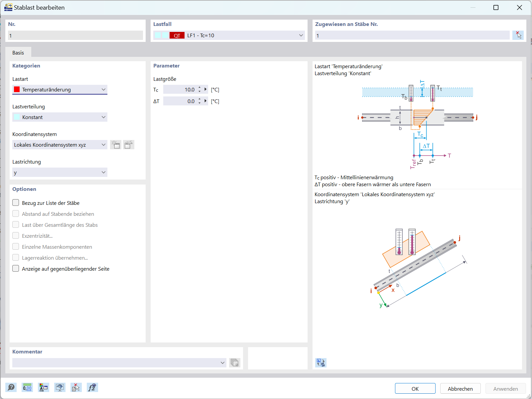
Task: Select the rendering display mode icon
Action: coord(60,387)
